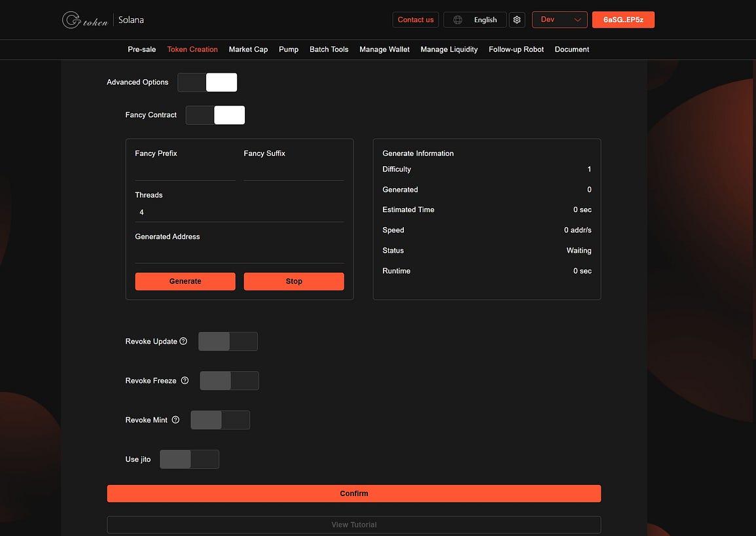Click the Status value Waiting

pyautogui.click(x=579, y=251)
